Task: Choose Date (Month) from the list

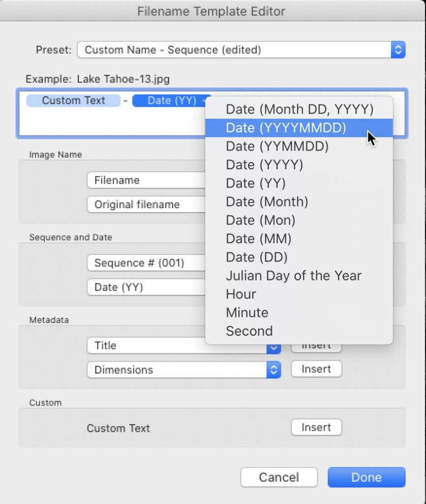Action: [267, 201]
